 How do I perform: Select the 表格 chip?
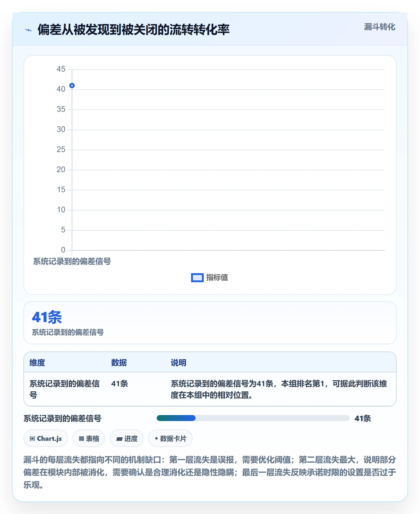point(89,438)
